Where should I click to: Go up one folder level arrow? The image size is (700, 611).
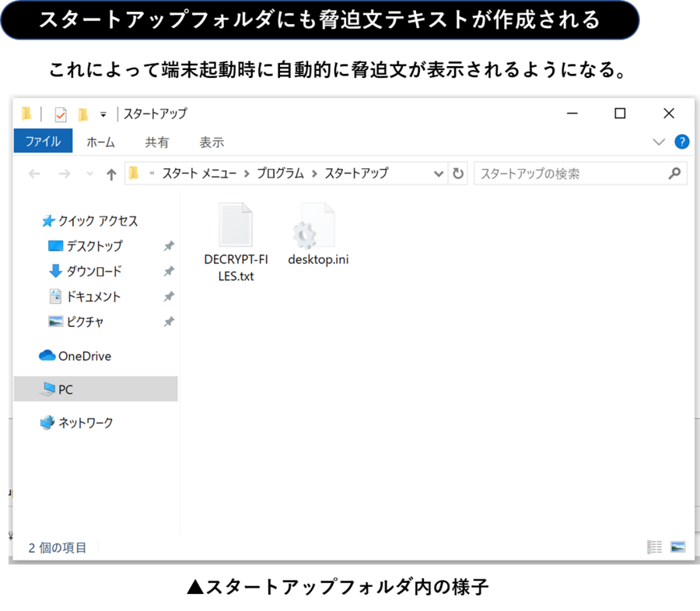(x=111, y=174)
